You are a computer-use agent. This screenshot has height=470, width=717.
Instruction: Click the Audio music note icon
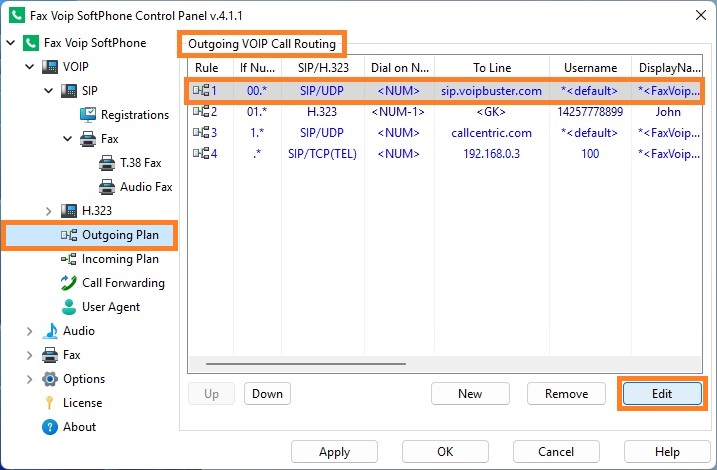(x=50, y=331)
